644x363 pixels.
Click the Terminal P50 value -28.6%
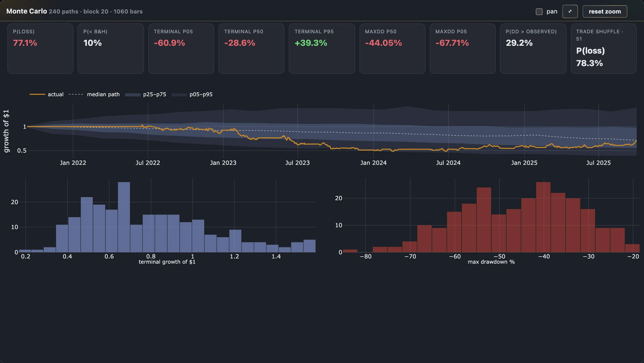240,43
